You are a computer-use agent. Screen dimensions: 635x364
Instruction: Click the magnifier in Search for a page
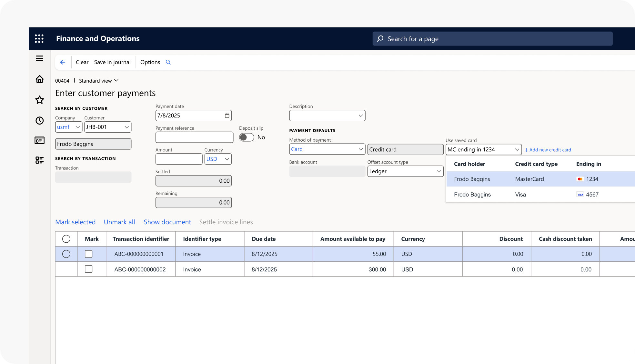(x=380, y=39)
